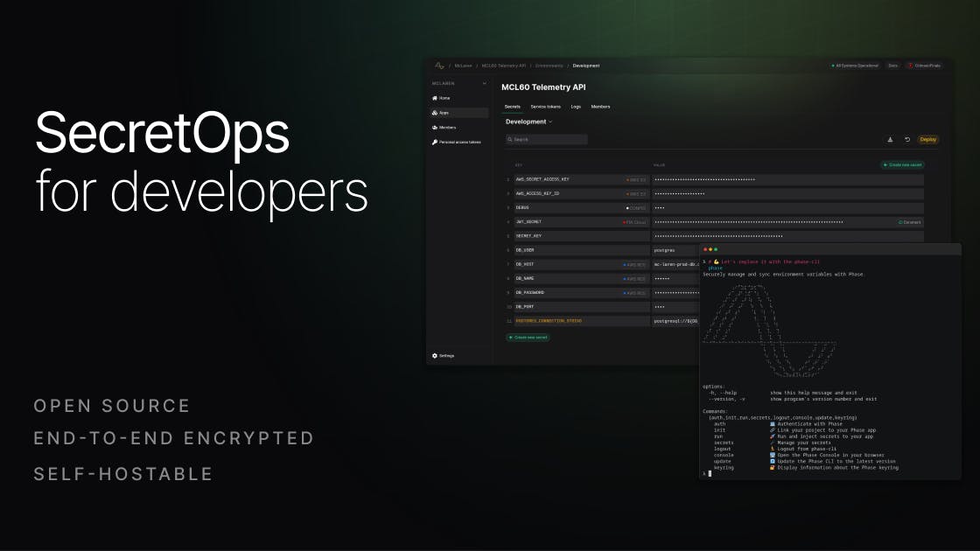This screenshot has height=551, width=980.
Task: Click the 'keyring' command in the terminal
Action: click(724, 468)
